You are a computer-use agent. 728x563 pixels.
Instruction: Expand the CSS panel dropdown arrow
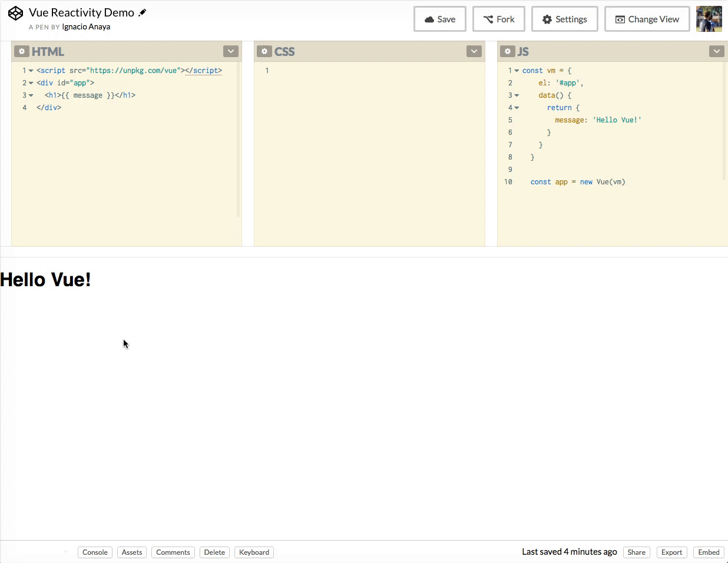[x=474, y=51]
